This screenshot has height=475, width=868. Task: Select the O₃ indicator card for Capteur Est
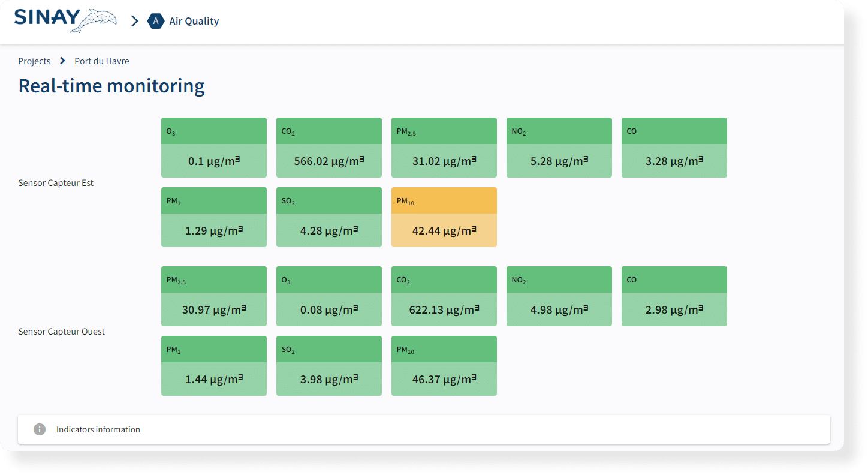click(213, 148)
